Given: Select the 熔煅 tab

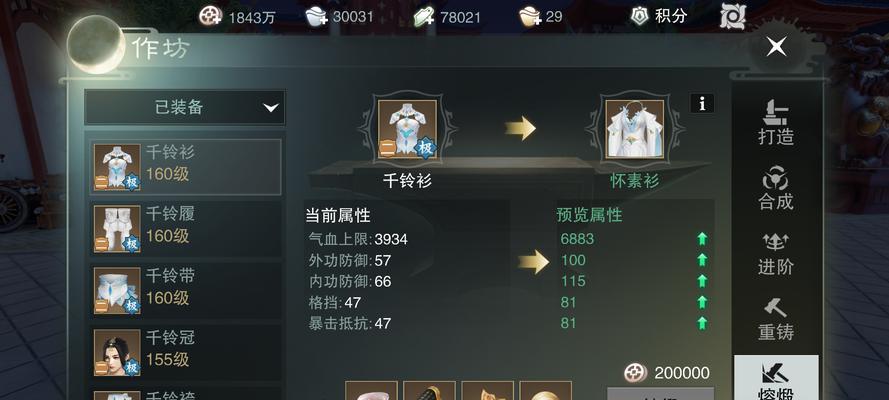Looking at the screenshot, I should point(776,378).
